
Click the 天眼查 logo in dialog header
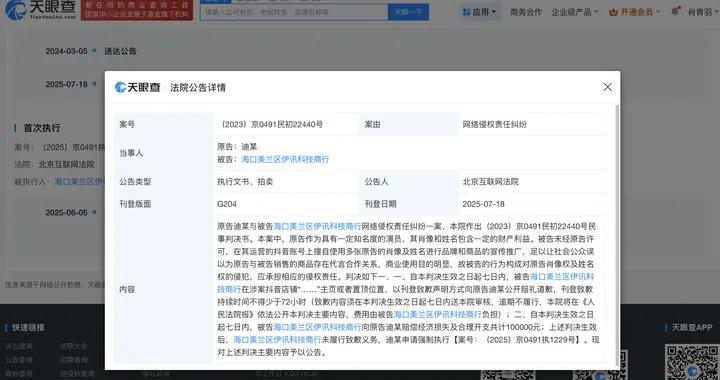[138, 87]
